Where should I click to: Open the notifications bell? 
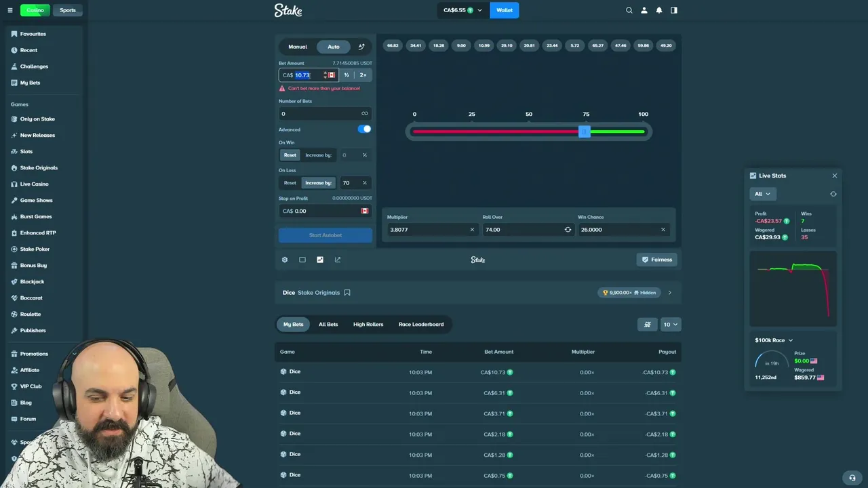click(x=658, y=10)
